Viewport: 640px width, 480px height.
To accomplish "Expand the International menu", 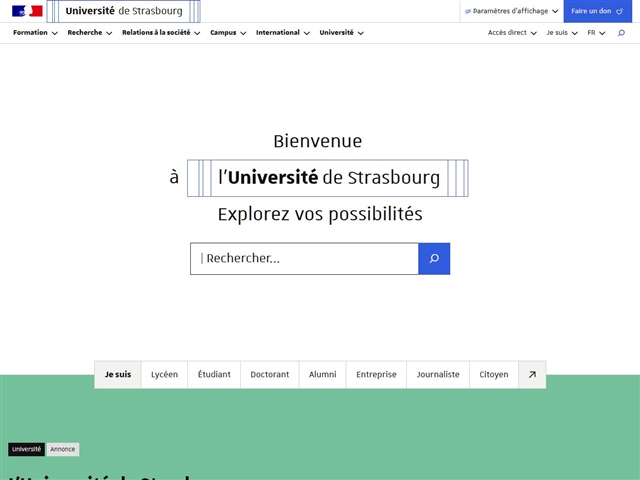I will [x=283, y=33].
